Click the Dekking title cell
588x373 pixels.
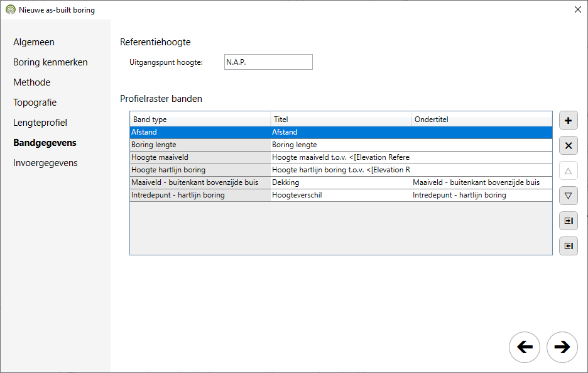tap(341, 182)
